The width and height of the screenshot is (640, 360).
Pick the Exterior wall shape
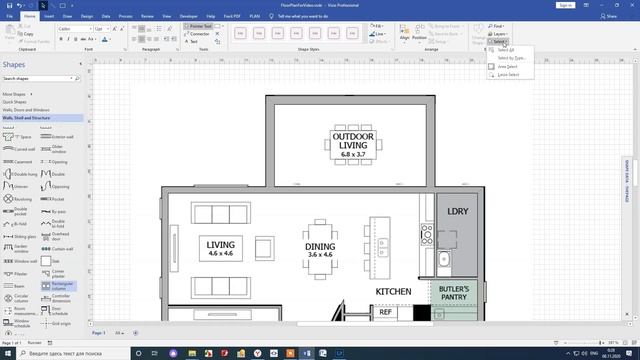[x=57, y=137]
